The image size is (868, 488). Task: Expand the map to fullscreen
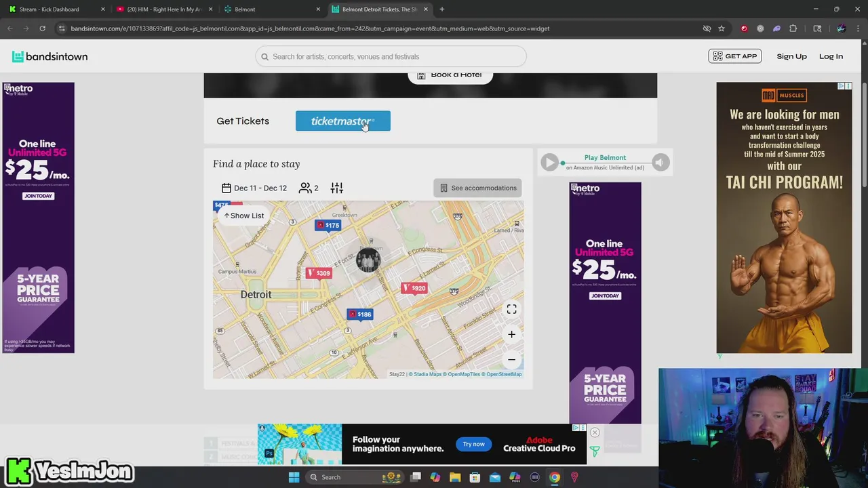pos(511,309)
